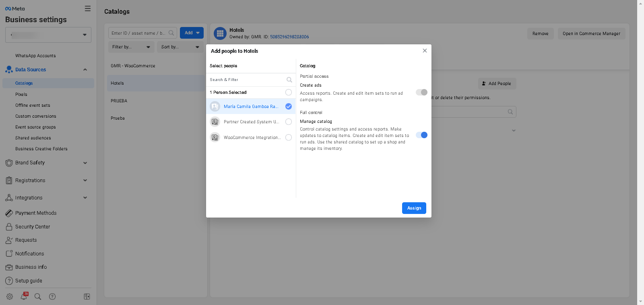Click the page vertical scrollbar
The width and height of the screenshot is (644, 305).
pos(640,152)
